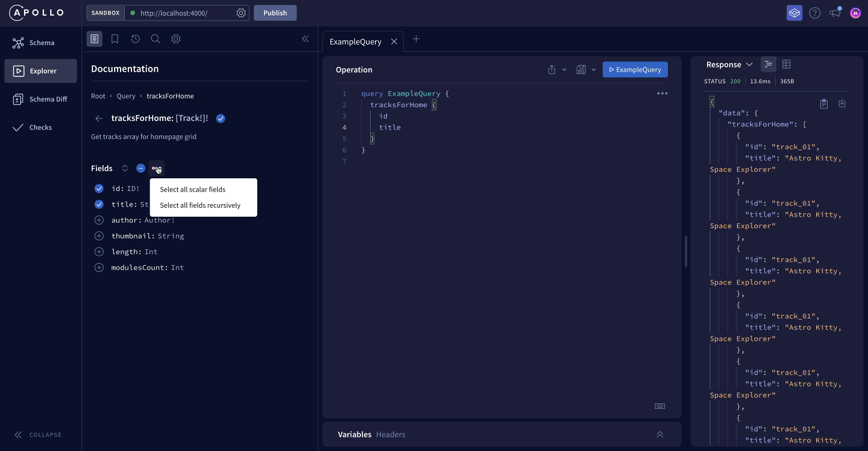This screenshot has height=451, width=868.
Task: Click the 365B response size
Action: tap(787, 81)
